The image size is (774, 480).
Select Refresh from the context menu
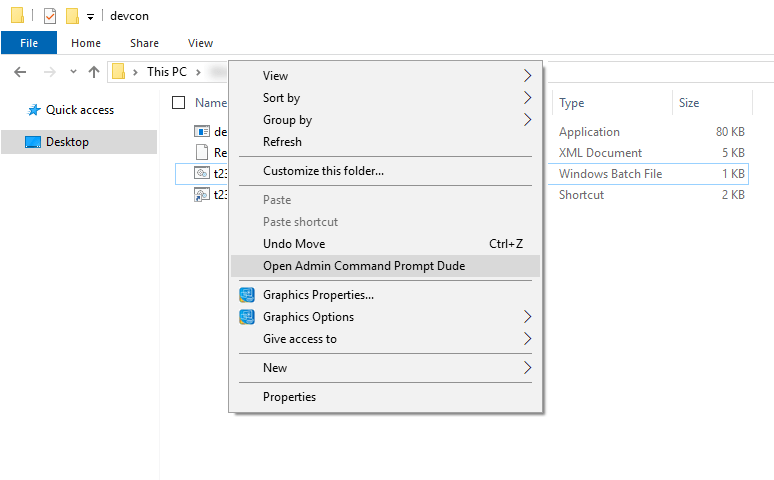point(282,142)
